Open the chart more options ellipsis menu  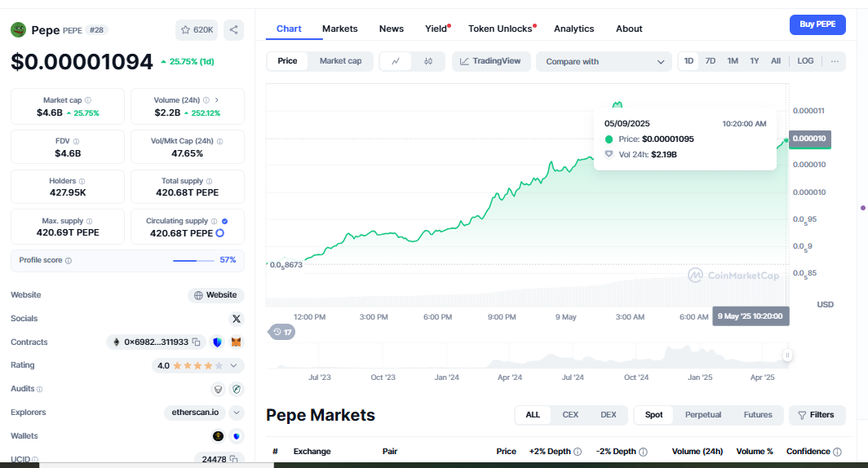(835, 61)
